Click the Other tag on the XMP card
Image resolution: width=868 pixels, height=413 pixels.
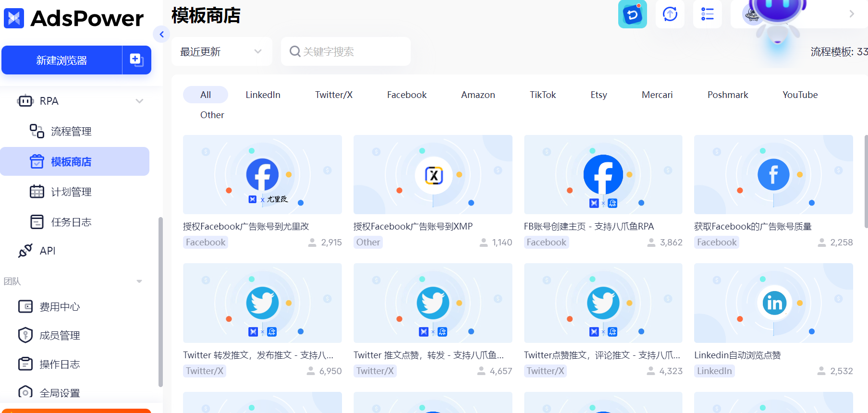point(368,242)
